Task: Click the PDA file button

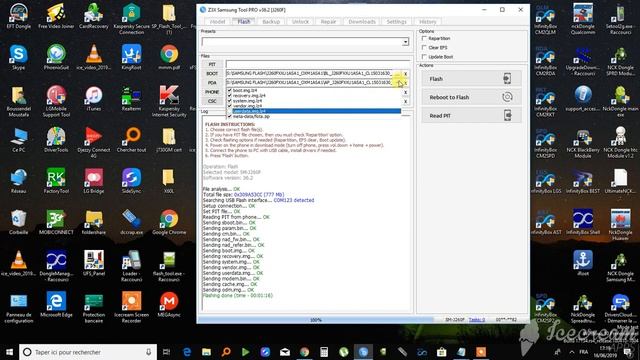Action: click(x=212, y=83)
